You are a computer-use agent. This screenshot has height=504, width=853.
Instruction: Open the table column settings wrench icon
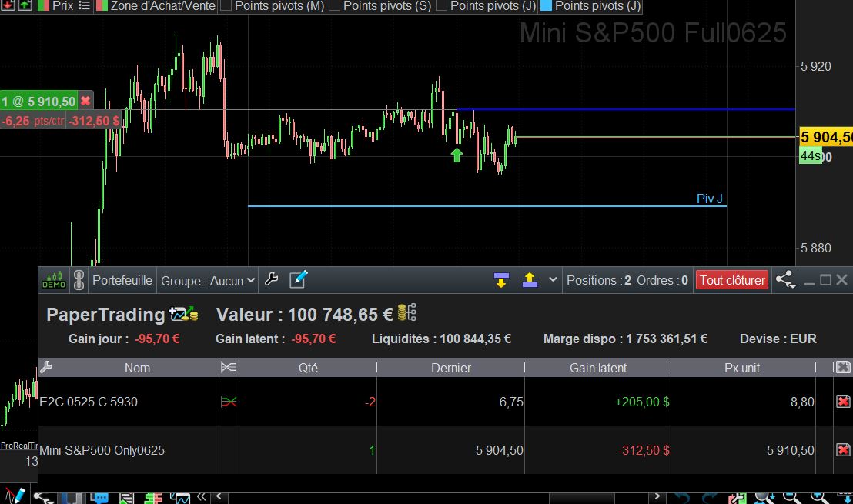pos(46,368)
